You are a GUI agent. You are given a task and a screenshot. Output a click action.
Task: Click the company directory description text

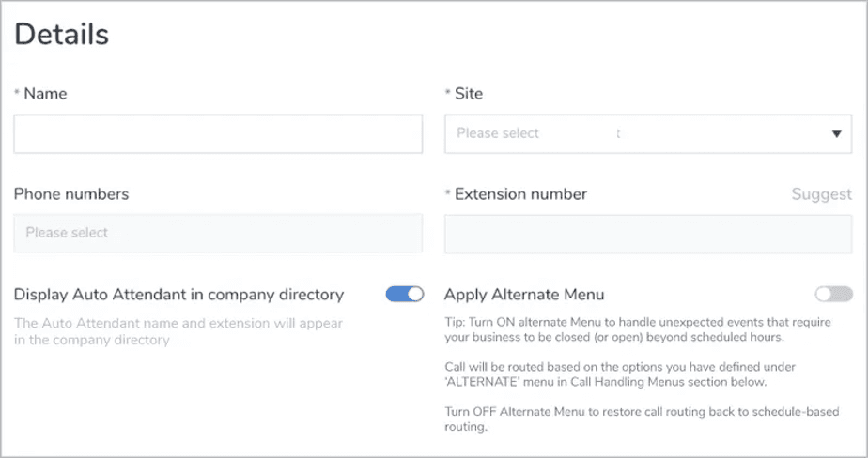[178, 331]
